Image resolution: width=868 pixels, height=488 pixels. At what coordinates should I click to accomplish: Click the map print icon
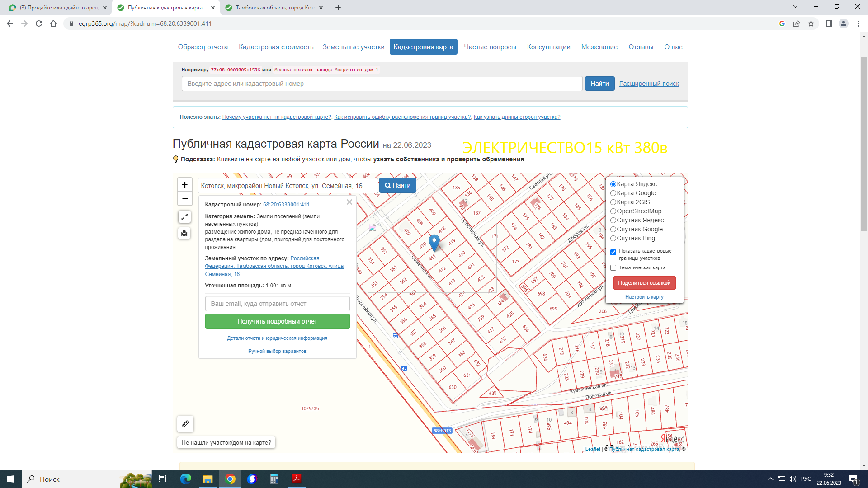pos(184,234)
